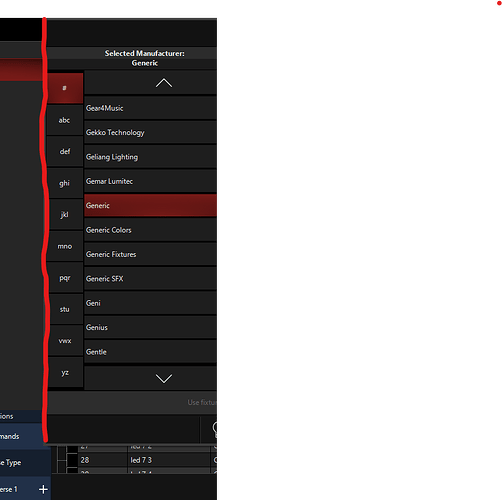This screenshot has width=502, height=500.
Task: Filter manufacturers by mno
Action: (65, 246)
